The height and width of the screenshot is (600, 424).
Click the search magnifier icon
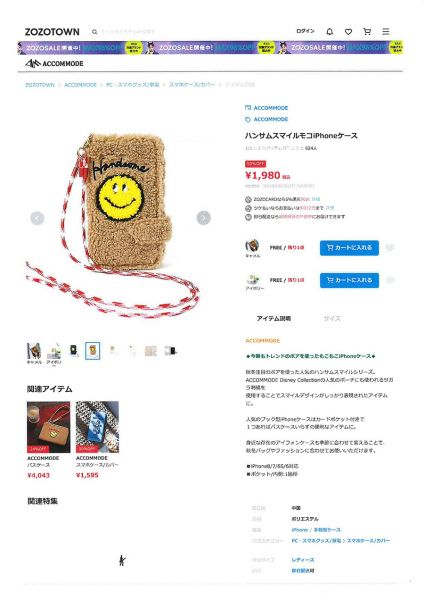[95, 32]
